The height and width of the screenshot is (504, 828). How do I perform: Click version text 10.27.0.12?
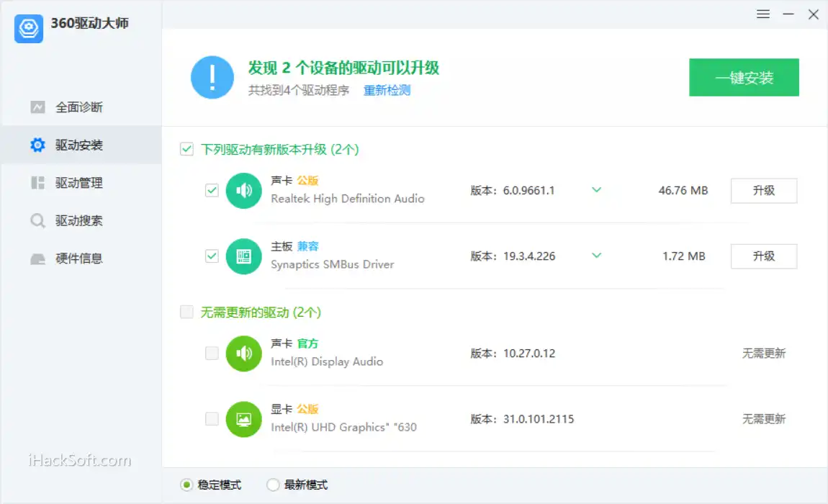pos(529,354)
